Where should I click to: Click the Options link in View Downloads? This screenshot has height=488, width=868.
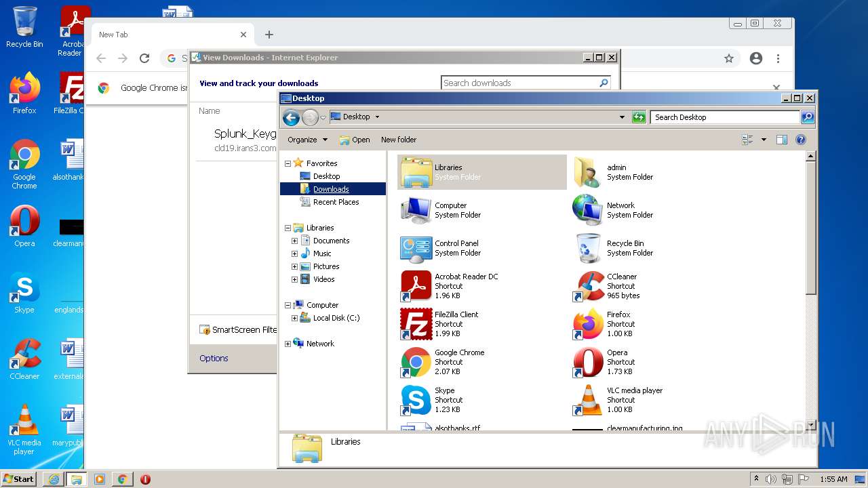pos(214,359)
